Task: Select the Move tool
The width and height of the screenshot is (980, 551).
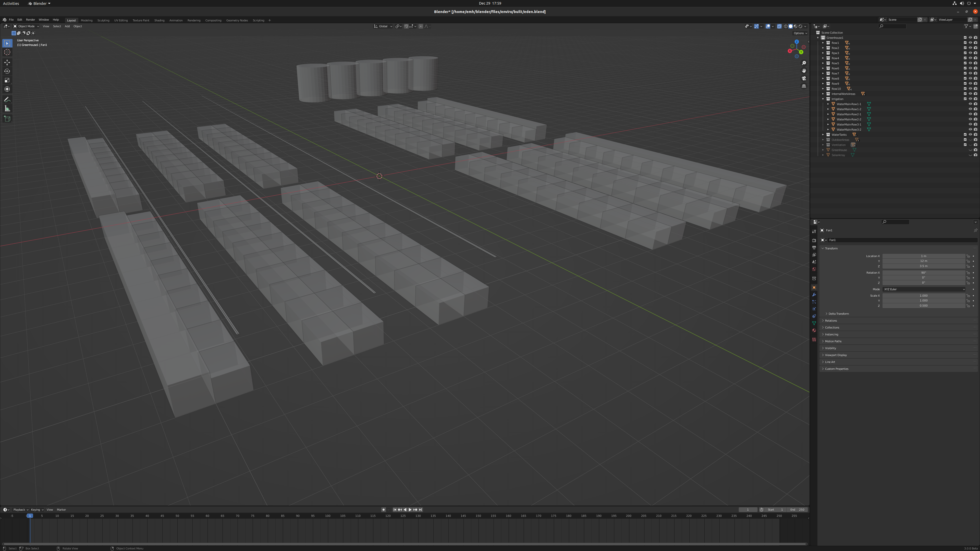Action: coord(7,62)
